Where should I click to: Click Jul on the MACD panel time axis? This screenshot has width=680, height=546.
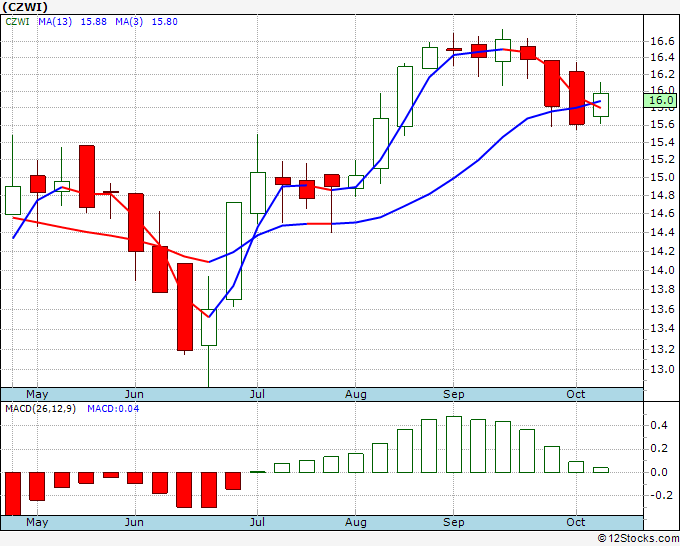click(x=257, y=523)
